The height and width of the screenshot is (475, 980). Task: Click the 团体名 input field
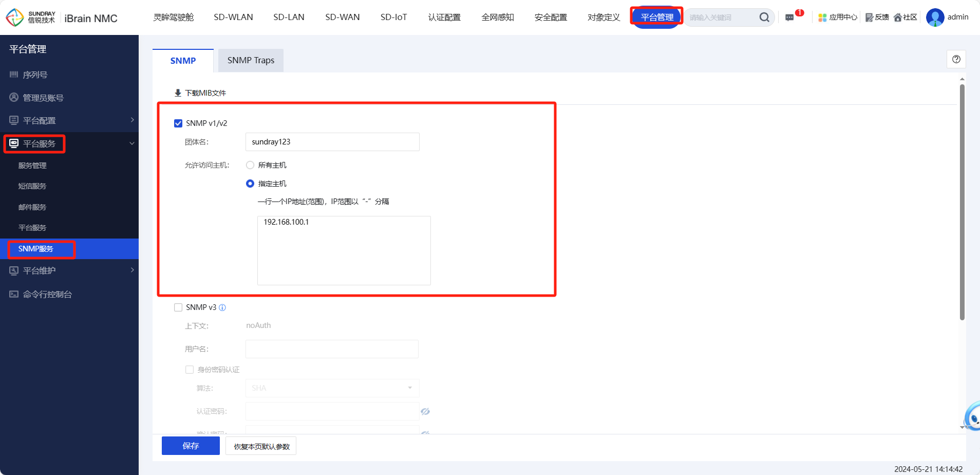[x=332, y=142]
